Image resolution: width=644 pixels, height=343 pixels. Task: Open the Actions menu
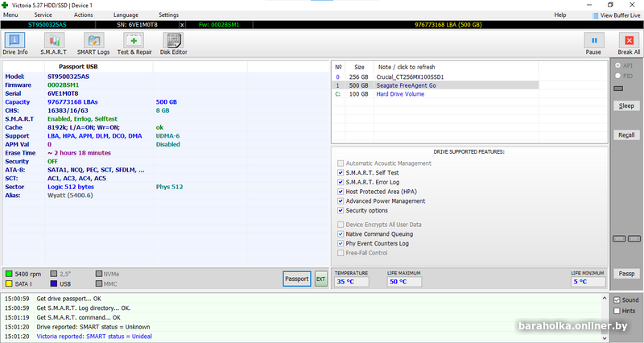coord(84,14)
